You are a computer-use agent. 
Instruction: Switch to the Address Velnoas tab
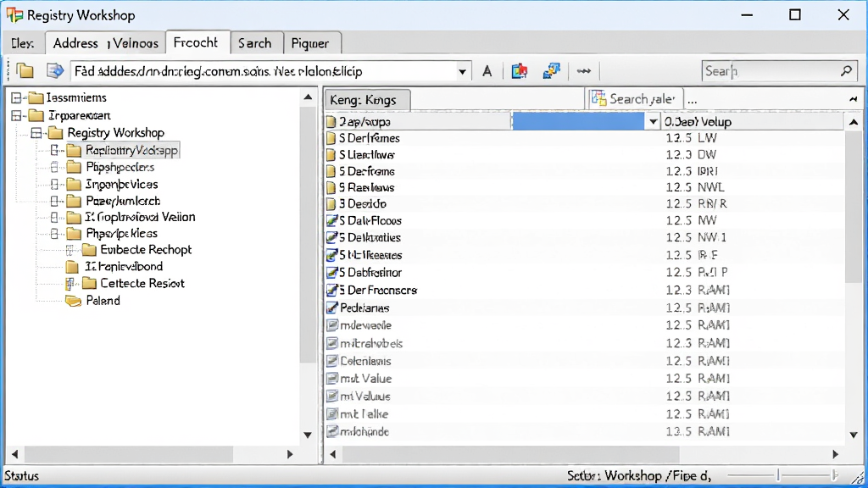pos(105,43)
